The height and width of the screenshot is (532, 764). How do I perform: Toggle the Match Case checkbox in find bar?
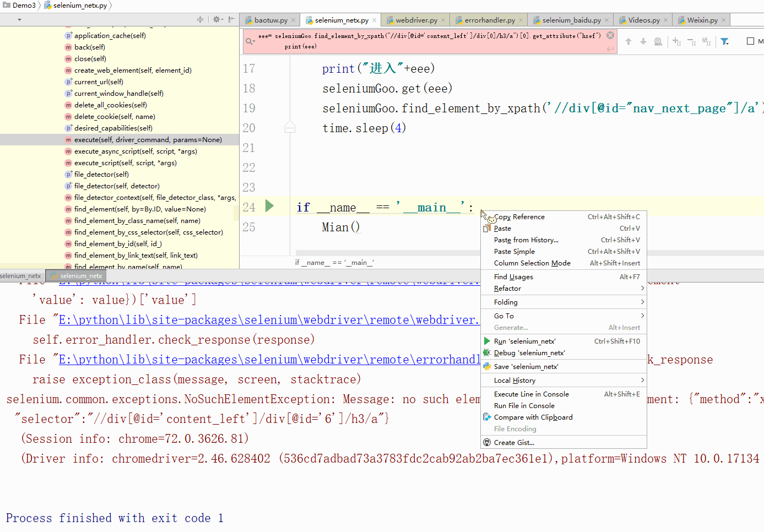pyautogui.click(x=750, y=41)
